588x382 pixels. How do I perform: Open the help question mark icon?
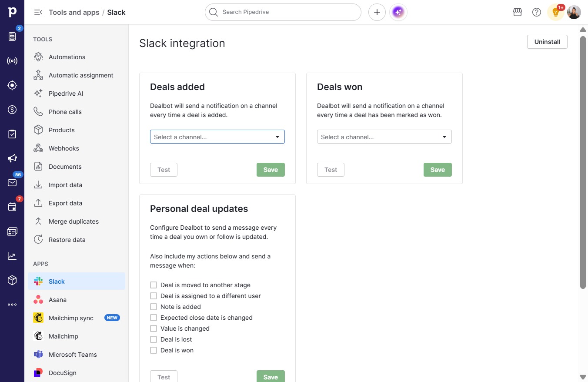pyautogui.click(x=537, y=12)
